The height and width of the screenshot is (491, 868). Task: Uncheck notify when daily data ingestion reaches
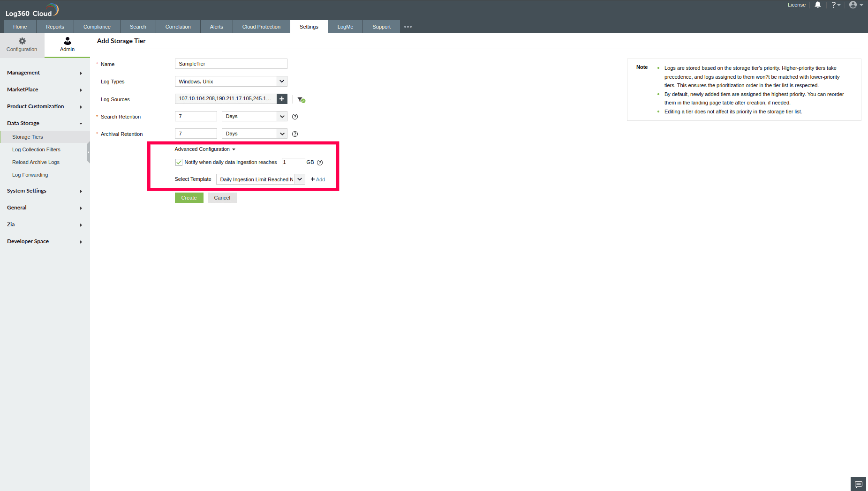coord(179,162)
